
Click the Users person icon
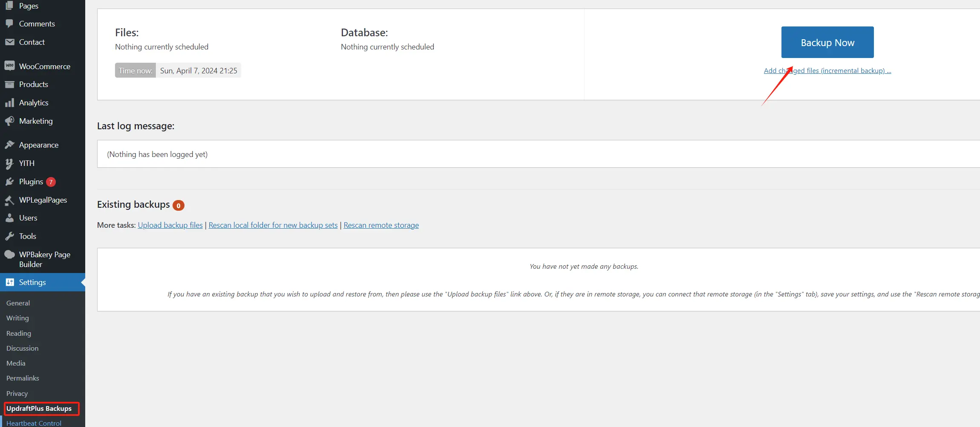pyautogui.click(x=9, y=218)
